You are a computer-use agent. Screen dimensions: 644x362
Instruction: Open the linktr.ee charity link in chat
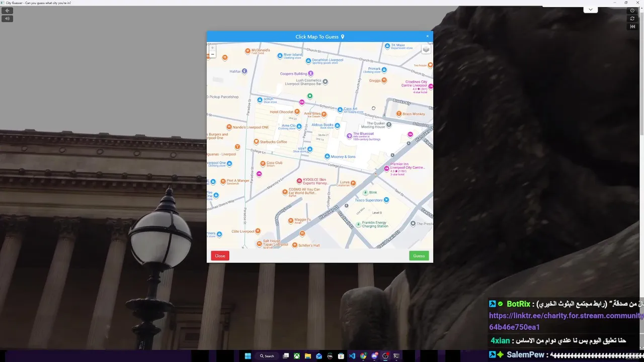tap(566, 321)
